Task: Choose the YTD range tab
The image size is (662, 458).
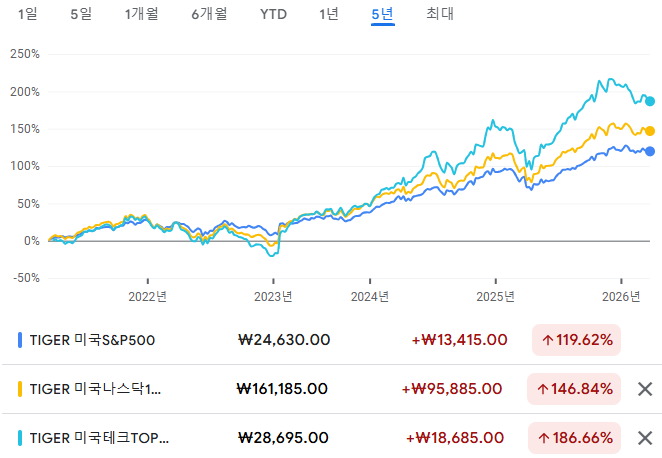Action: [x=274, y=14]
